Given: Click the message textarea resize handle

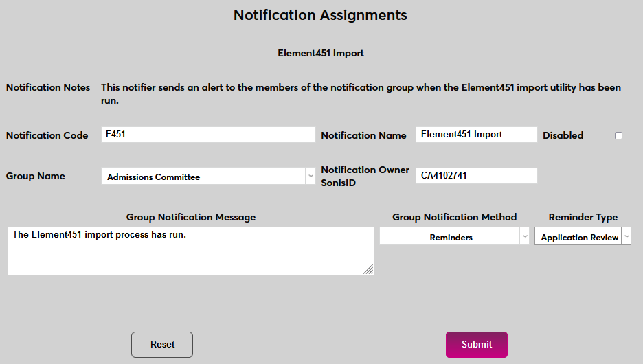Looking at the screenshot, I should point(369,270).
